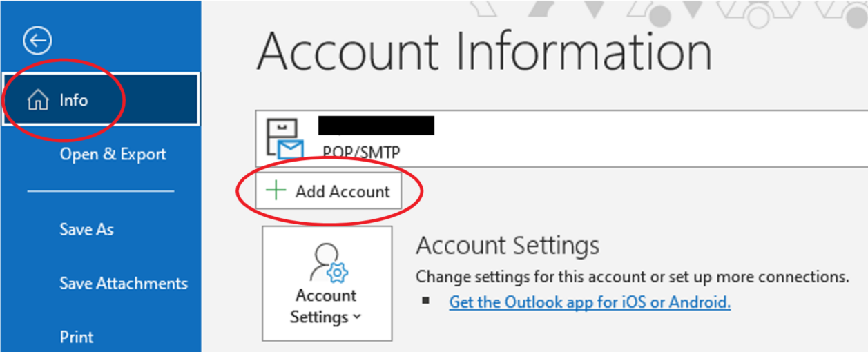This screenshot has width=868, height=352.
Task: Go back using the circled arrow icon
Action: 37,41
